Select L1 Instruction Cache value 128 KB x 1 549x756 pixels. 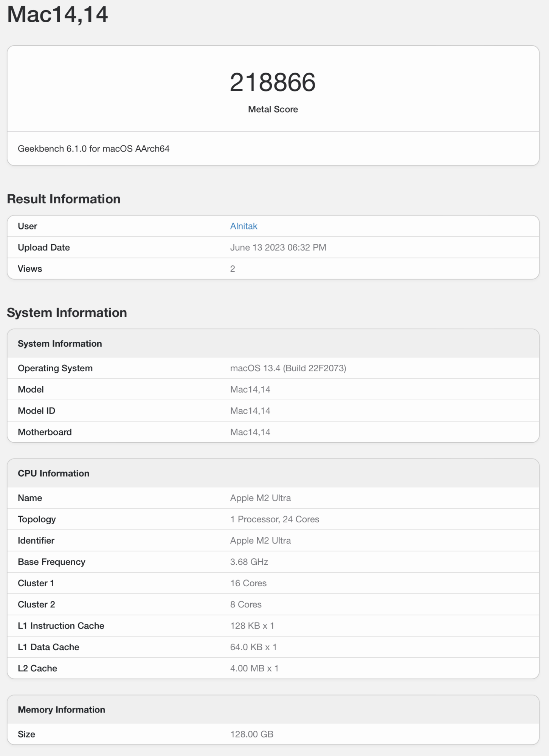coord(252,626)
